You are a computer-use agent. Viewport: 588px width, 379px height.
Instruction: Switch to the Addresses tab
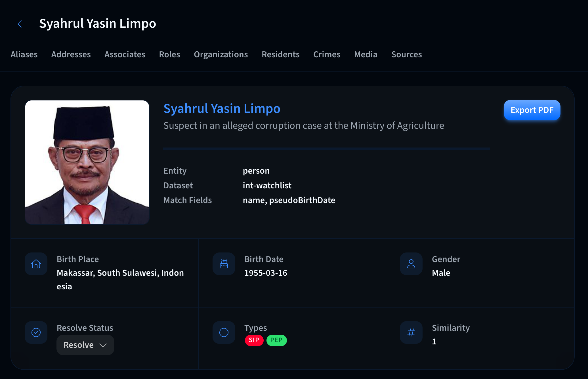coord(71,54)
